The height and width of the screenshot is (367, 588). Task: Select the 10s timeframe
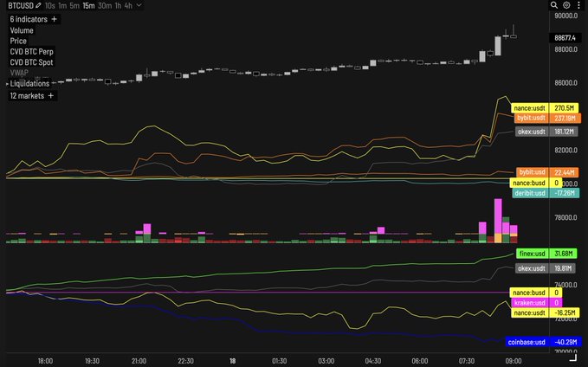point(50,5)
